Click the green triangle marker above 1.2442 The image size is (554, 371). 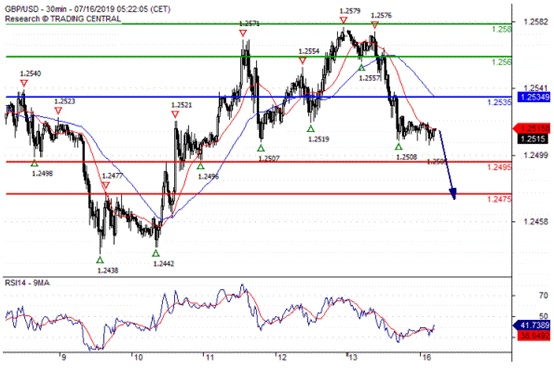tap(156, 253)
